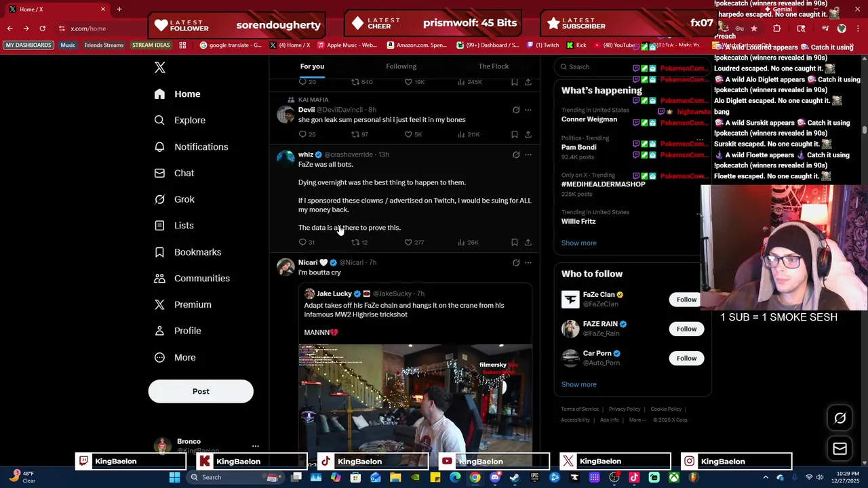Show hidden system tray icons

[766, 477]
